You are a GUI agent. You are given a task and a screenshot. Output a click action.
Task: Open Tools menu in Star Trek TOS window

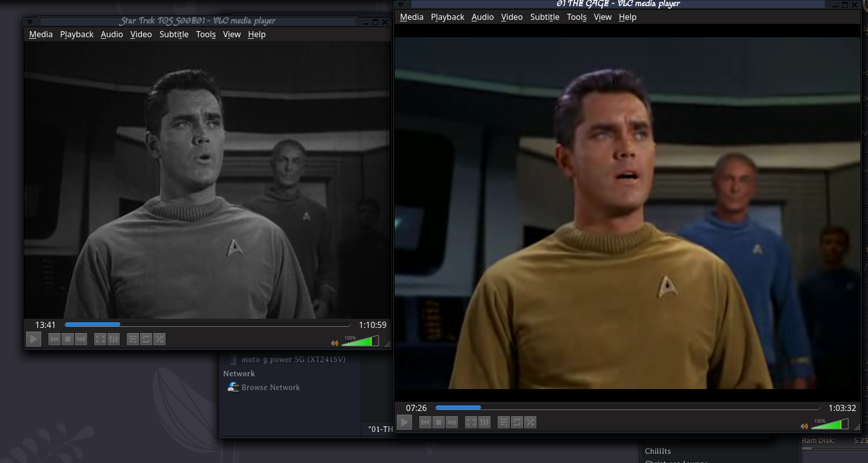coord(206,34)
